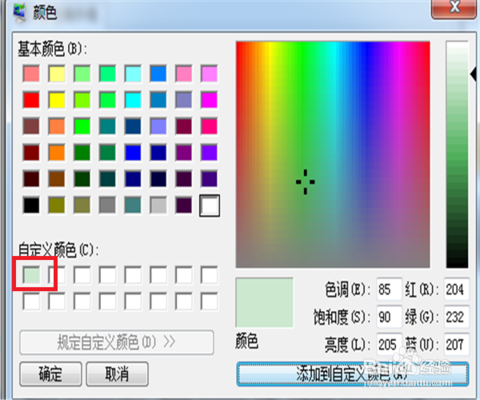The height and width of the screenshot is (400, 480).
Task: Choose the bright green swatch in row three
Action: pyautogui.click(x=82, y=126)
